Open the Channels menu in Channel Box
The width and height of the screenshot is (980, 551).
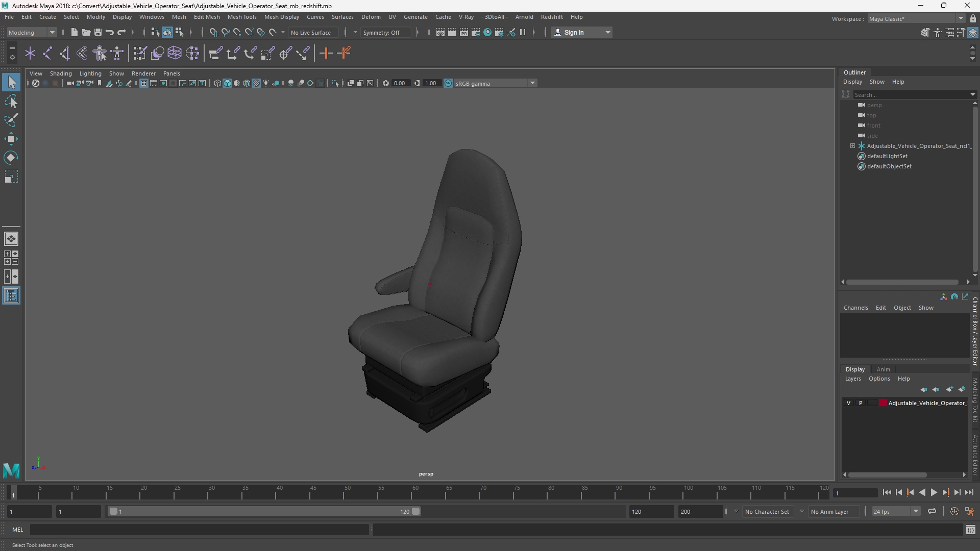855,308
